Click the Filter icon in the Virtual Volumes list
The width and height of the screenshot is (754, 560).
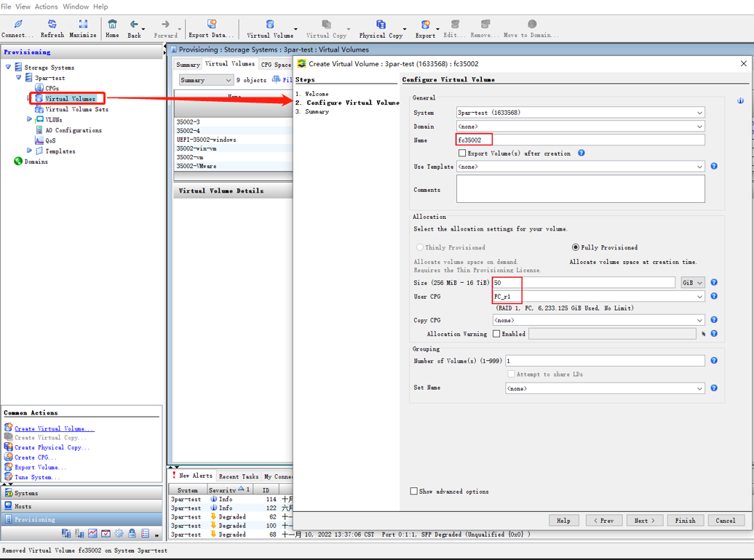[x=276, y=79]
